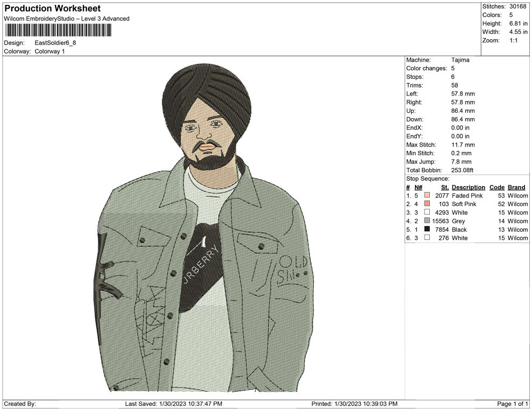Click the Zoom value '1:1'

click(x=513, y=40)
